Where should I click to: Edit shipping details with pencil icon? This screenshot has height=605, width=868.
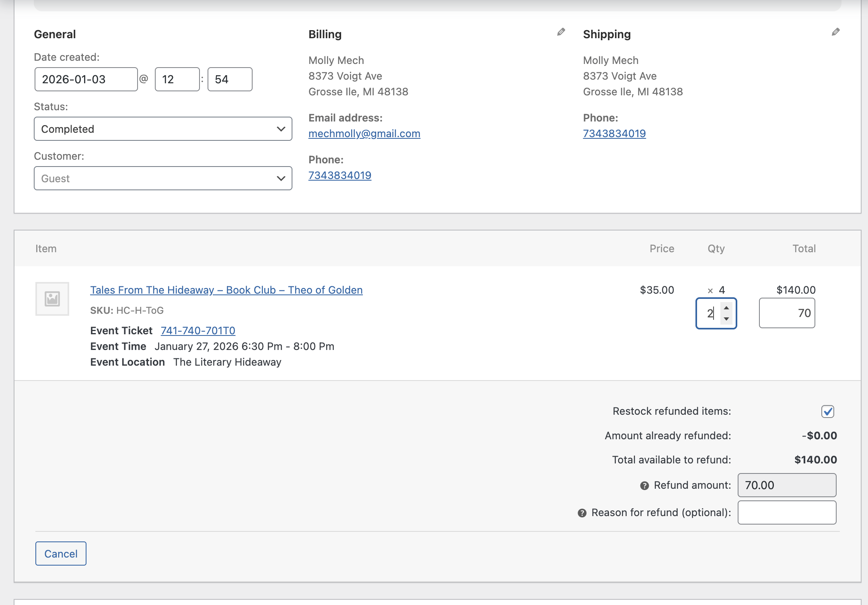pyautogui.click(x=835, y=32)
